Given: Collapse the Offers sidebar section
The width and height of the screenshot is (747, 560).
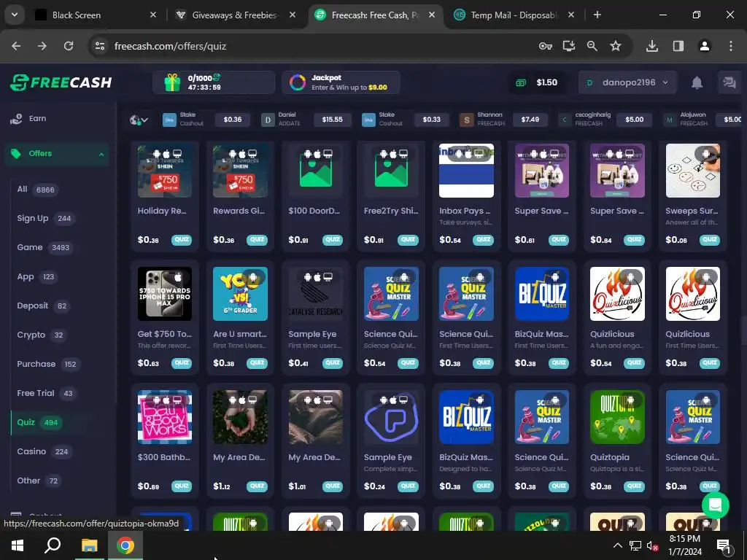Looking at the screenshot, I should [x=101, y=155].
